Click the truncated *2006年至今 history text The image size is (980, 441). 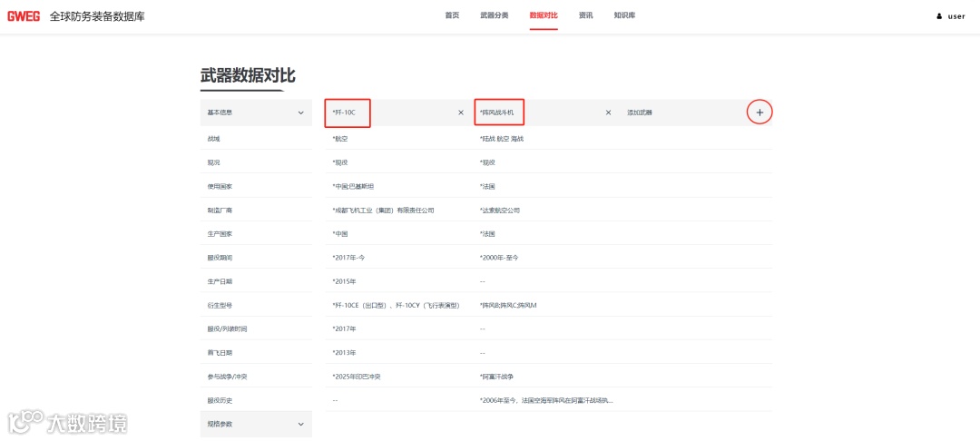(x=546, y=400)
